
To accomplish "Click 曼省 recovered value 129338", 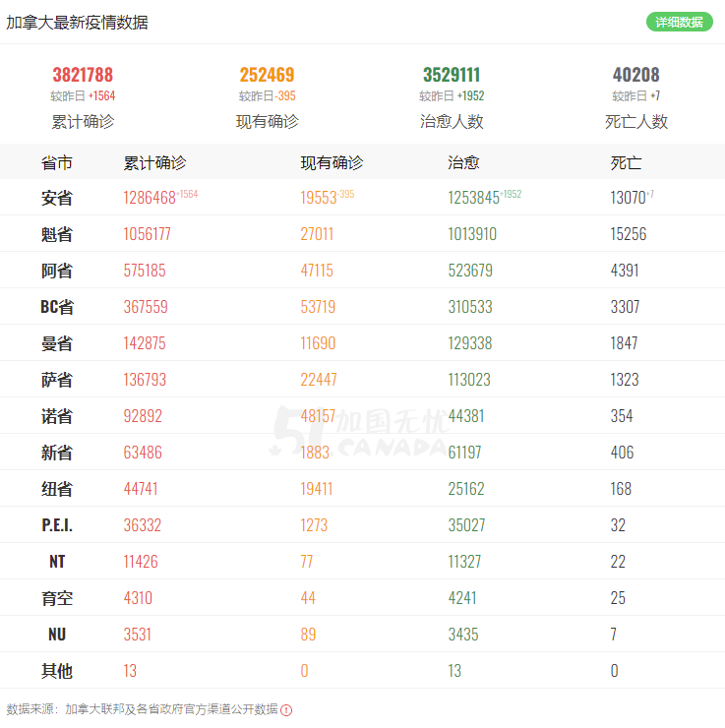I will (x=469, y=343).
